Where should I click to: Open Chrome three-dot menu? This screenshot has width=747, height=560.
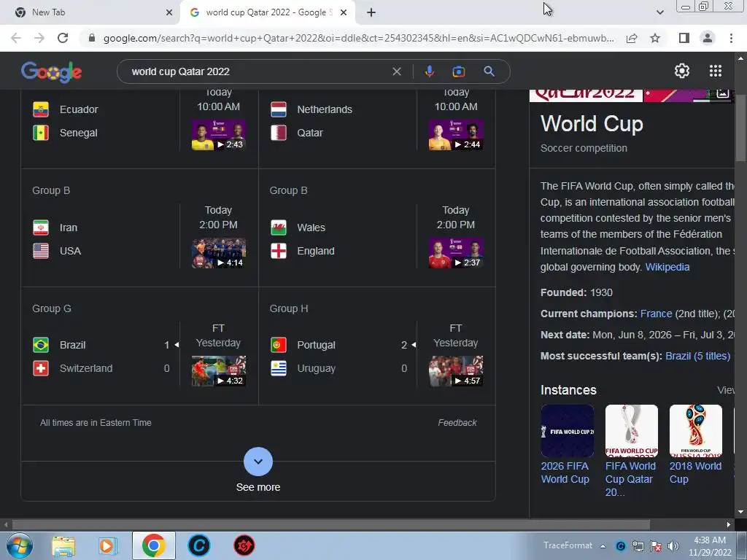731,38
